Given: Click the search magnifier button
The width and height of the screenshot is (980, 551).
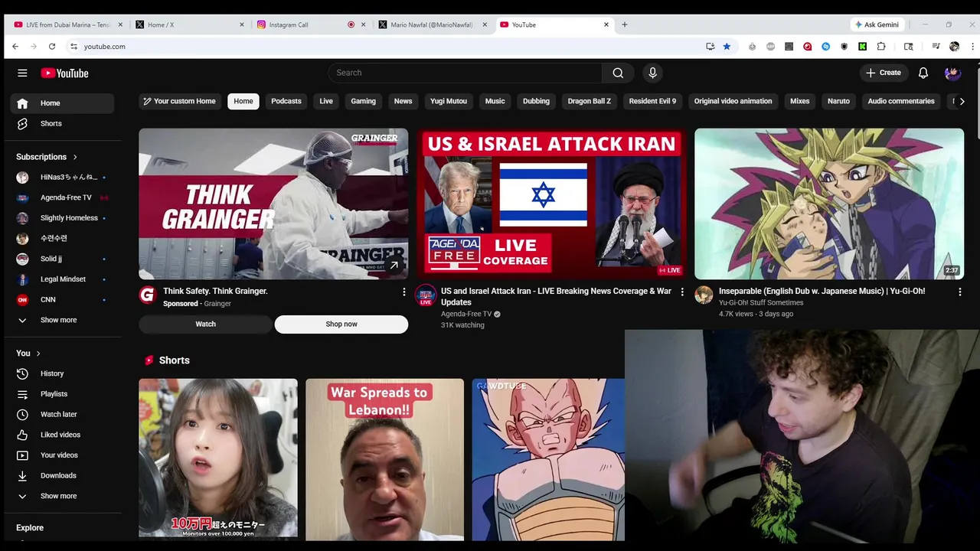Looking at the screenshot, I should pyautogui.click(x=618, y=73).
